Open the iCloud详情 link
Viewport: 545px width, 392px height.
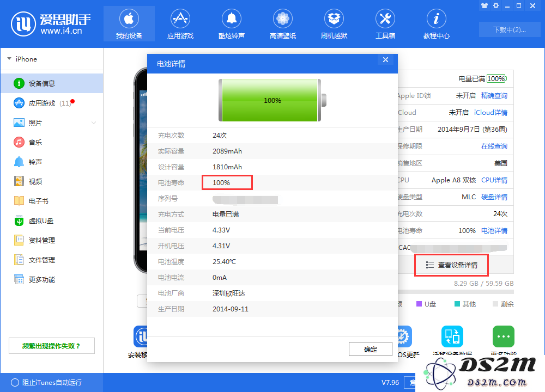coord(491,113)
